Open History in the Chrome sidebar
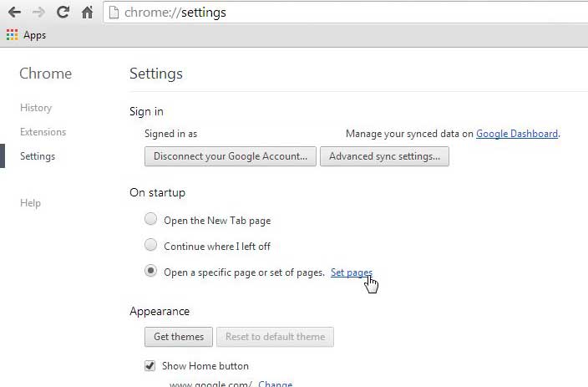This screenshot has width=588, height=387. pyautogui.click(x=36, y=108)
